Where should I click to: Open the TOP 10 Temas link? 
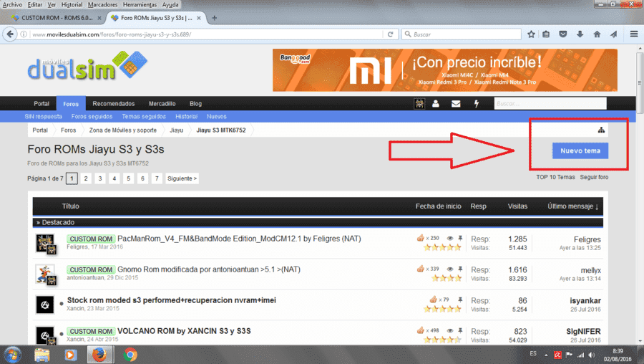click(x=555, y=177)
